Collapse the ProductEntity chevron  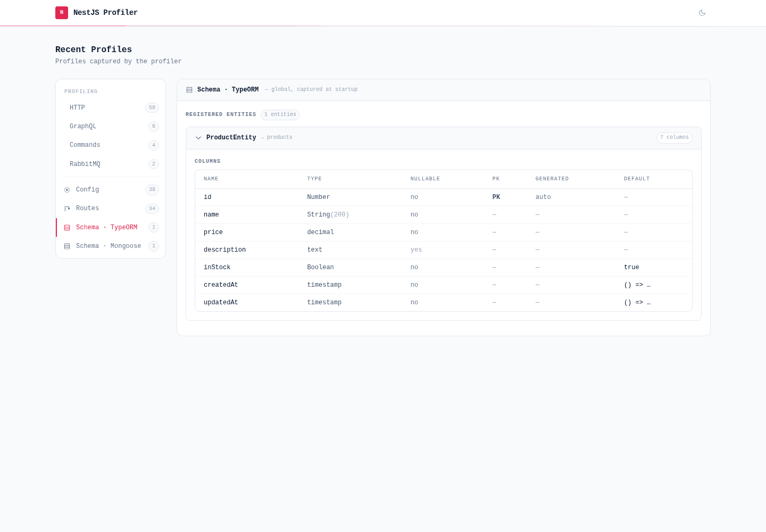point(198,138)
